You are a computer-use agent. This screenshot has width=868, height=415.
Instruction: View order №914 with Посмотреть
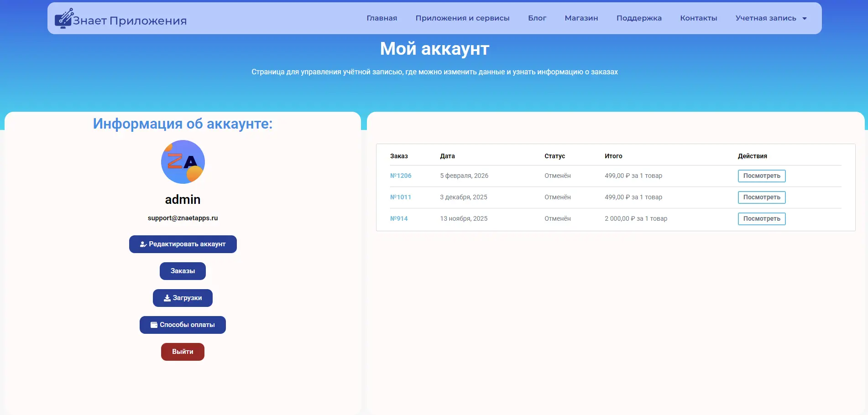coord(762,218)
